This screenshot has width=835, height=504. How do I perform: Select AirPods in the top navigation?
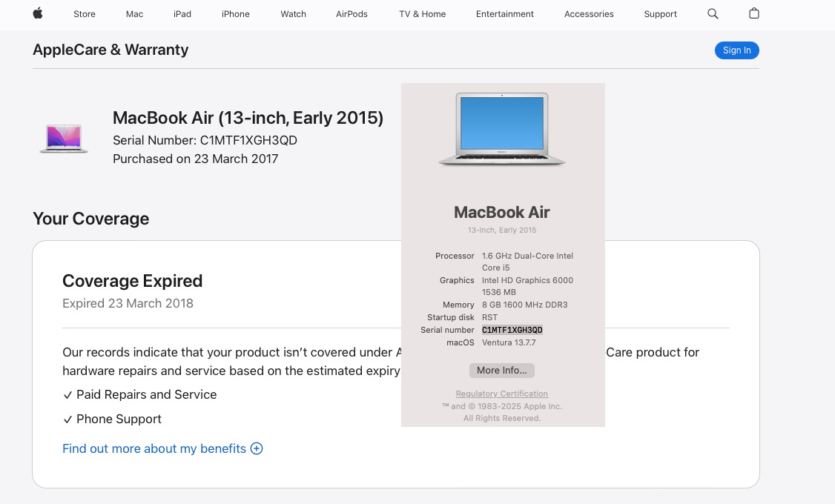click(352, 14)
